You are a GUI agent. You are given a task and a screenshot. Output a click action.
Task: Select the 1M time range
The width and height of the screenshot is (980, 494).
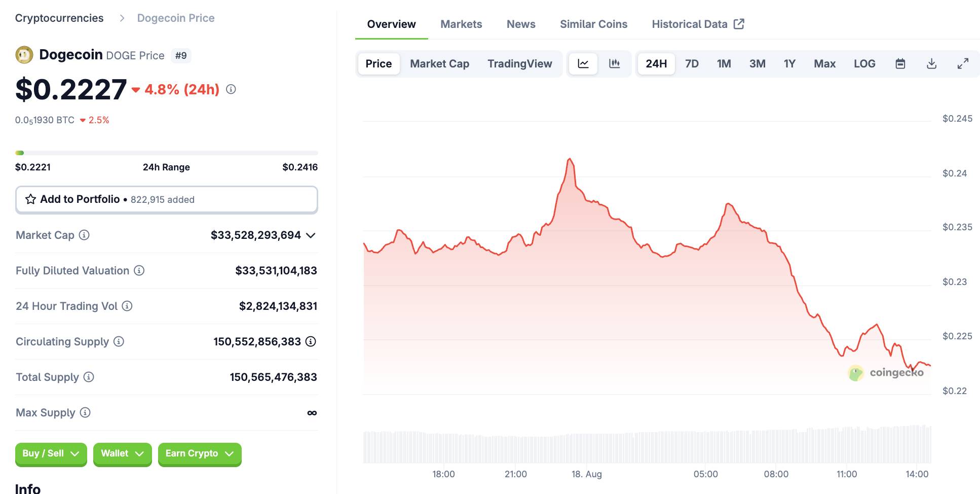(724, 64)
